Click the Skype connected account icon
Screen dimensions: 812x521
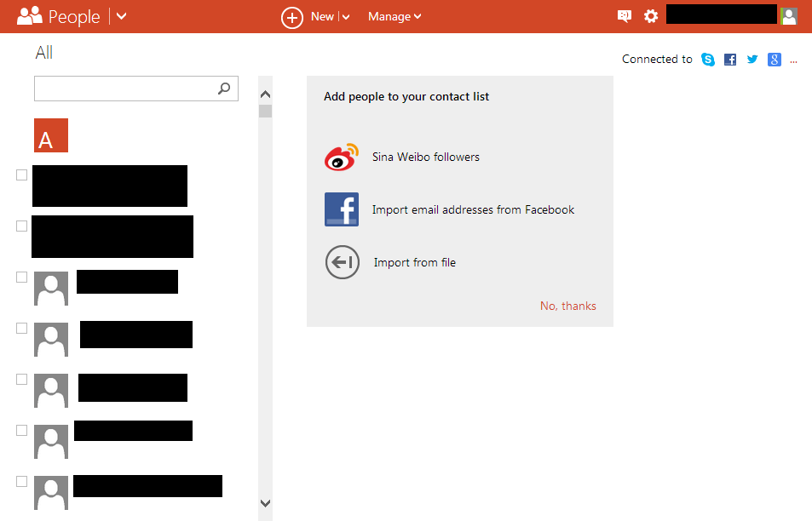coord(708,60)
